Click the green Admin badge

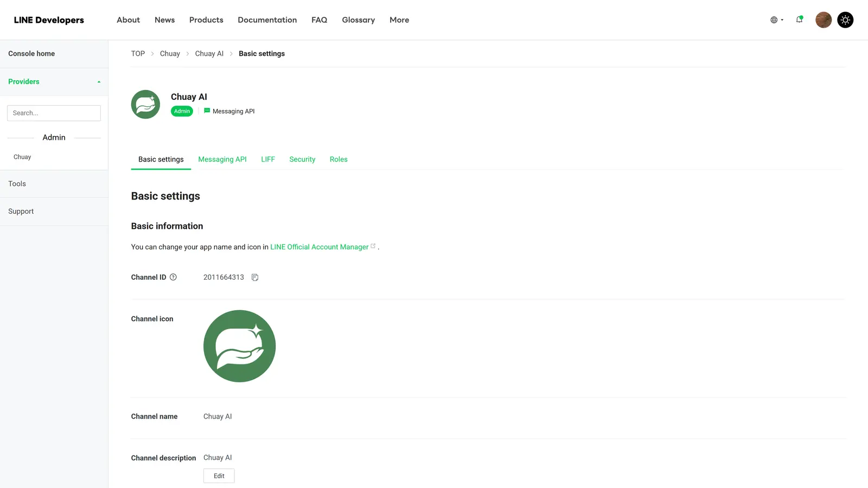(x=182, y=111)
